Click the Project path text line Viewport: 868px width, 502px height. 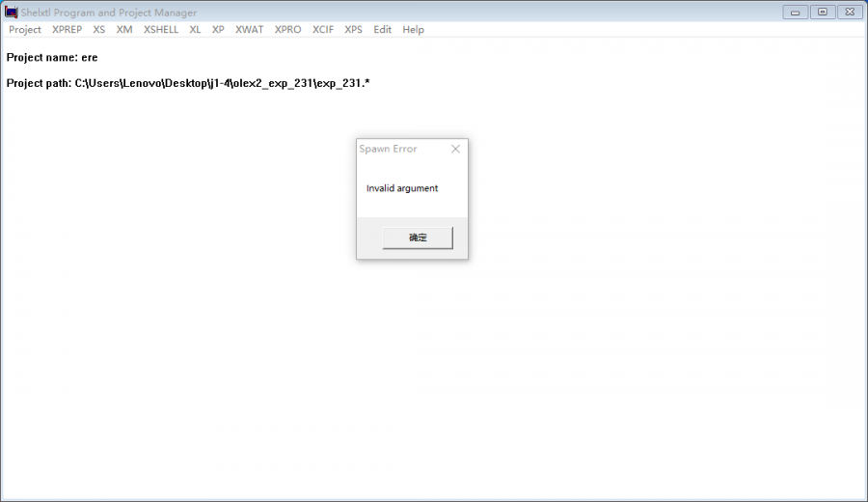[188, 83]
